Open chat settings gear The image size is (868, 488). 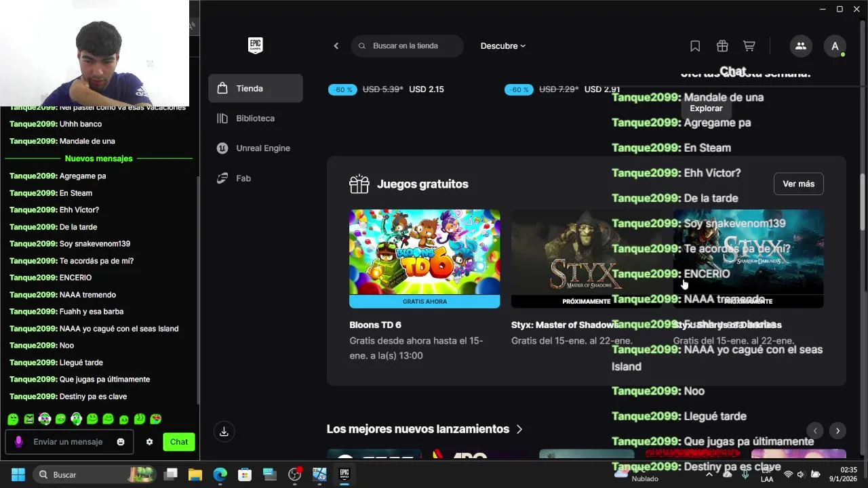coord(149,442)
